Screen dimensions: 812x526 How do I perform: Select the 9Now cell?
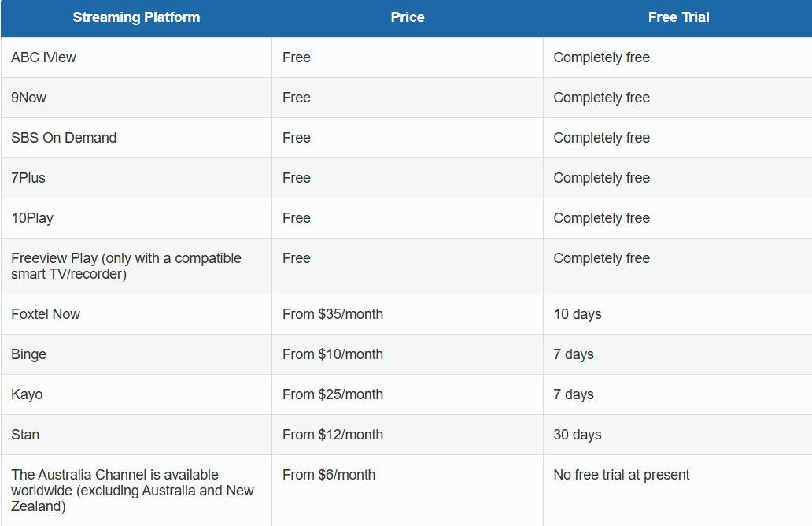[136, 98]
